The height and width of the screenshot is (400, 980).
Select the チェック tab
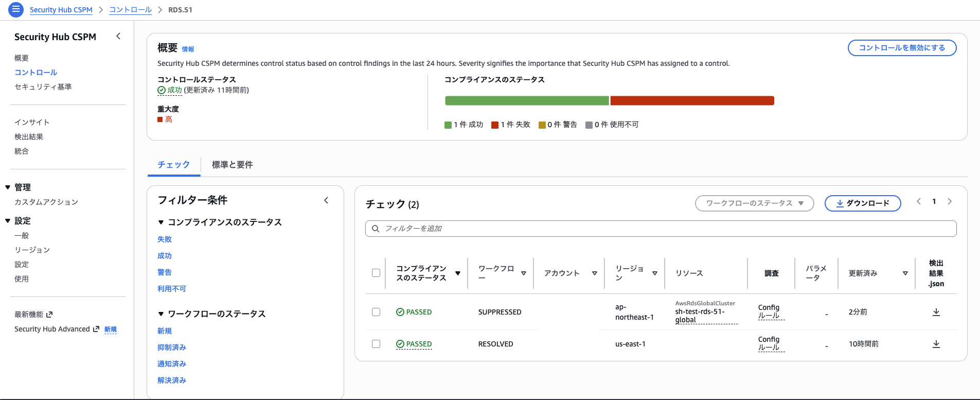click(174, 165)
